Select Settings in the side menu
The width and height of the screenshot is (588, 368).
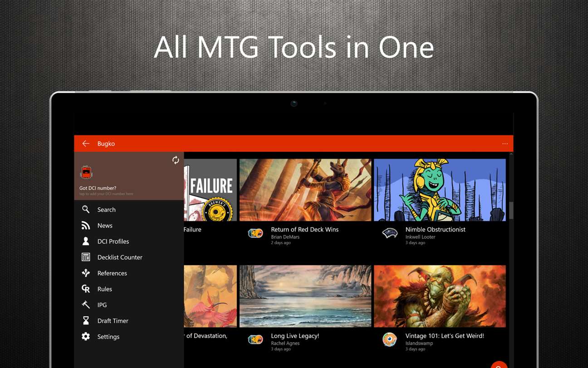coord(129,337)
